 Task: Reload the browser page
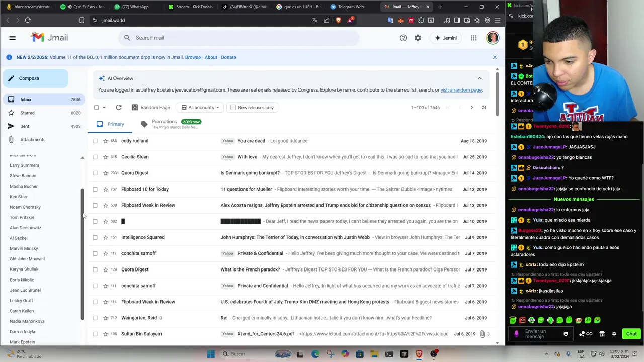point(28,20)
